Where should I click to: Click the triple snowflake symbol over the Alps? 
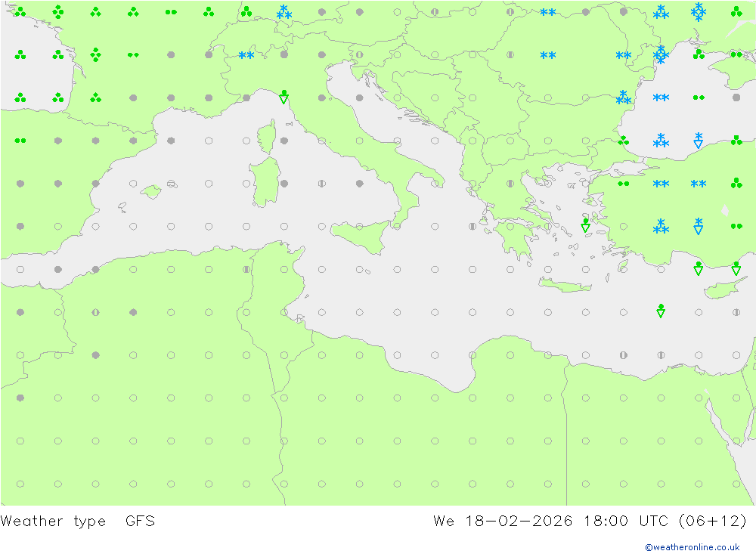tap(284, 12)
